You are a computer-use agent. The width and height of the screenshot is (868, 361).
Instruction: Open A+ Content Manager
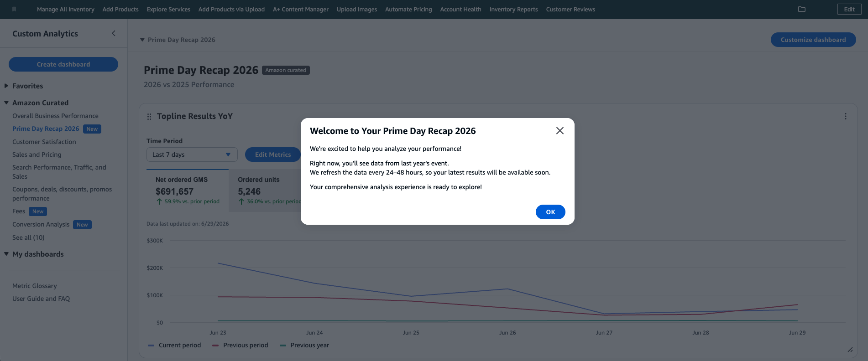[x=301, y=9]
